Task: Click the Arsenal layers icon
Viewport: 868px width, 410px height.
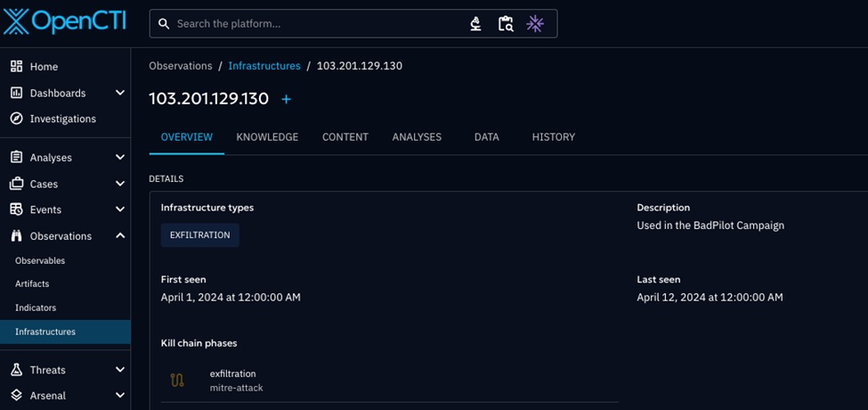Action: (17, 396)
